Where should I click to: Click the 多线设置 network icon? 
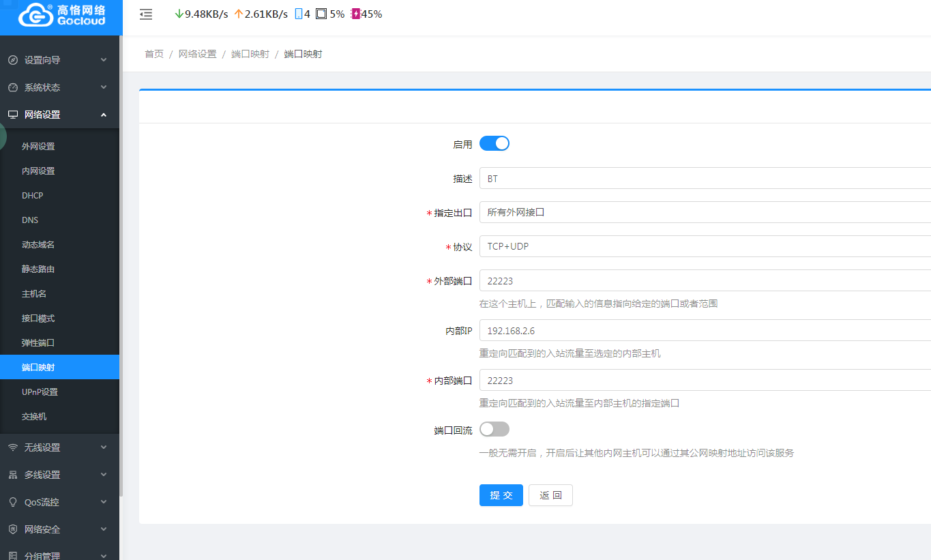[12, 475]
